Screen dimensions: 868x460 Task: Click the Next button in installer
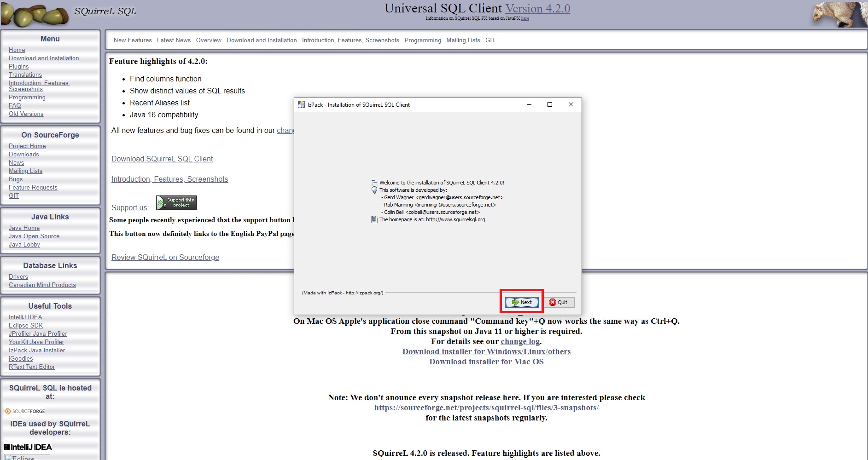pyautogui.click(x=522, y=302)
